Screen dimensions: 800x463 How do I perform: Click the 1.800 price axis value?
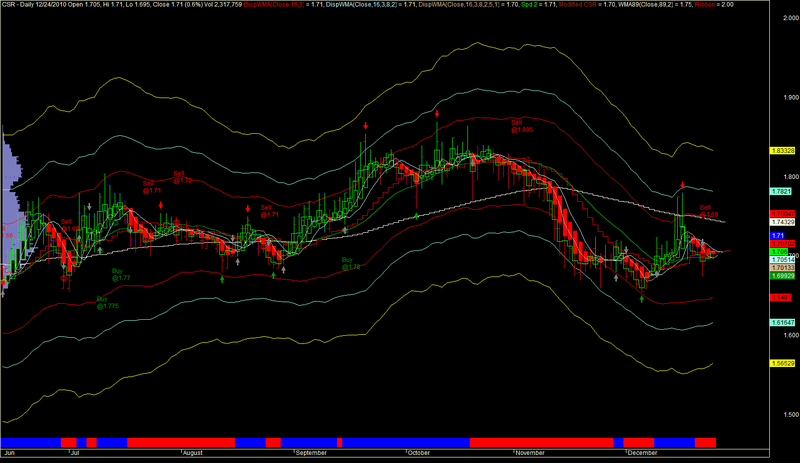791,177
